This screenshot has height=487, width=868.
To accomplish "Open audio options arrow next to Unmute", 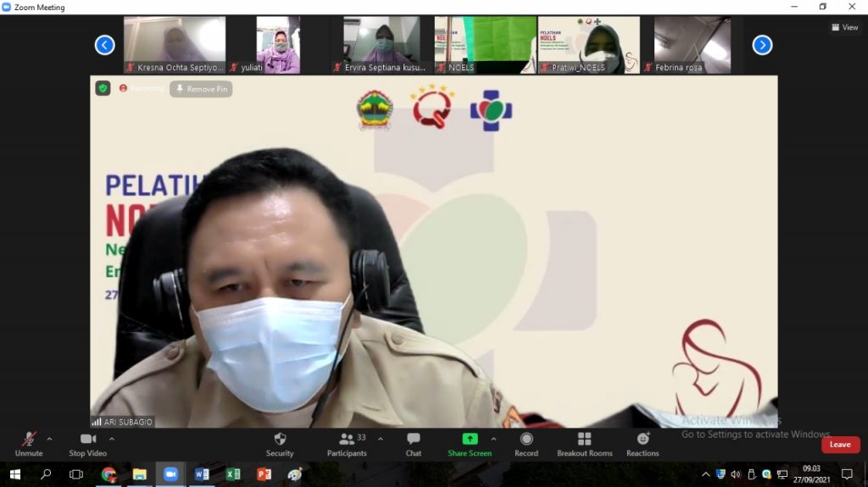I will point(49,439).
